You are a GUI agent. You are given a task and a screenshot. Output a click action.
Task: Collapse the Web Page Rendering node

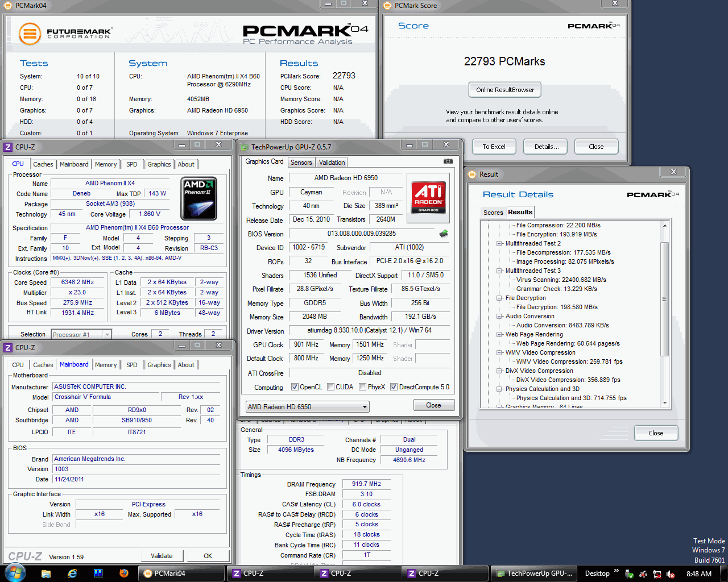tap(499, 334)
